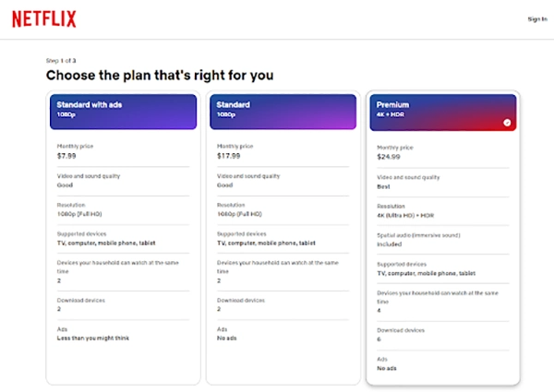
Task: Click Standard with ads video quality 'Good' value
Action: click(65, 184)
